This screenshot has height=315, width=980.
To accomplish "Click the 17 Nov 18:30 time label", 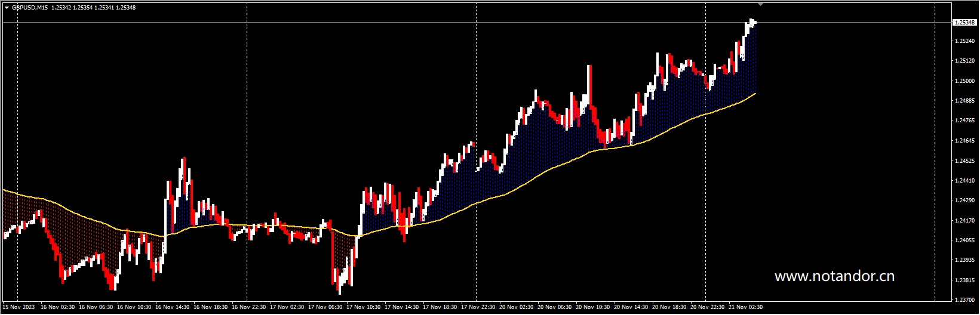I will pyautogui.click(x=440, y=308).
